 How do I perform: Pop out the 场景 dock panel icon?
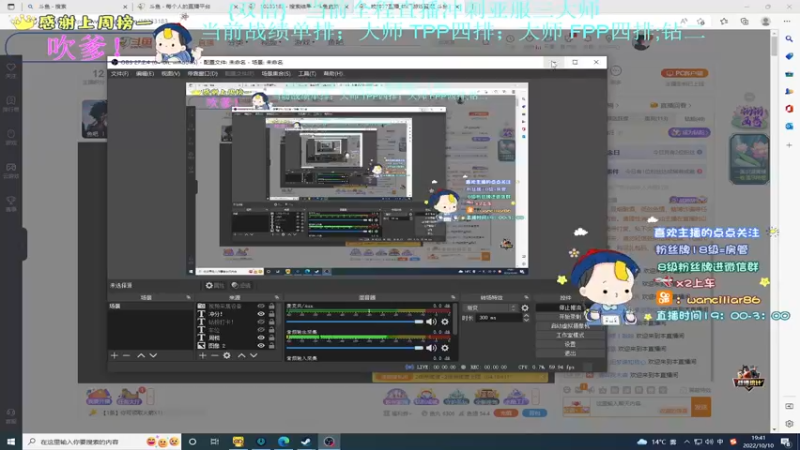(x=188, y=297)
